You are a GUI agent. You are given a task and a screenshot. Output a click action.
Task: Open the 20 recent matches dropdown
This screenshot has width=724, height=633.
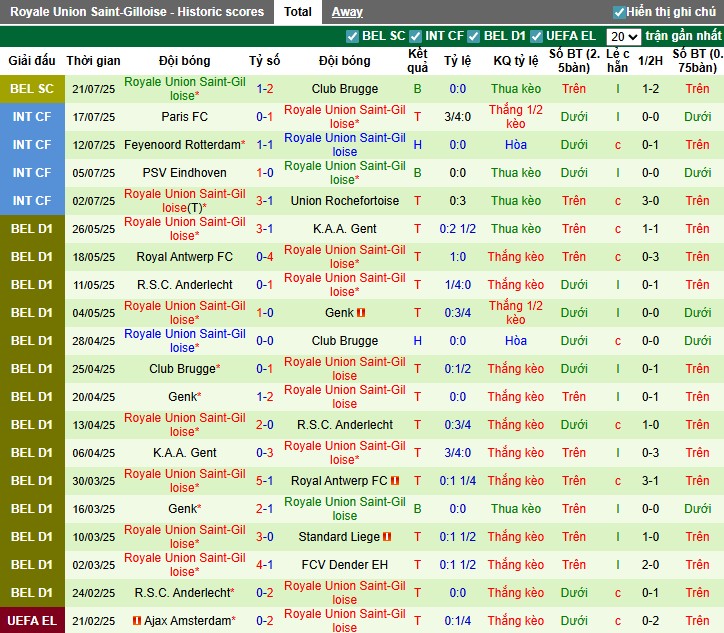[x=623, y=36]
